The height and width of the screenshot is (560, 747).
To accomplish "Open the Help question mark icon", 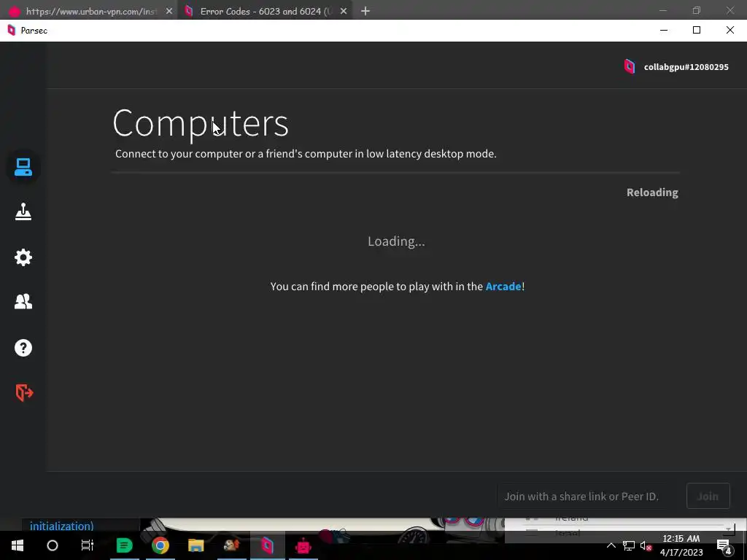I will point(23,348).
